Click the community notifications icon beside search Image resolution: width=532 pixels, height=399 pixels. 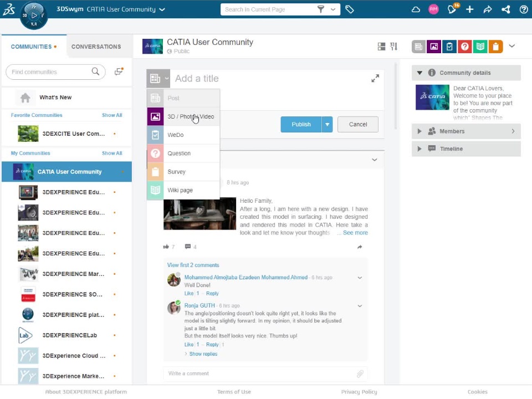click(119, 71)
